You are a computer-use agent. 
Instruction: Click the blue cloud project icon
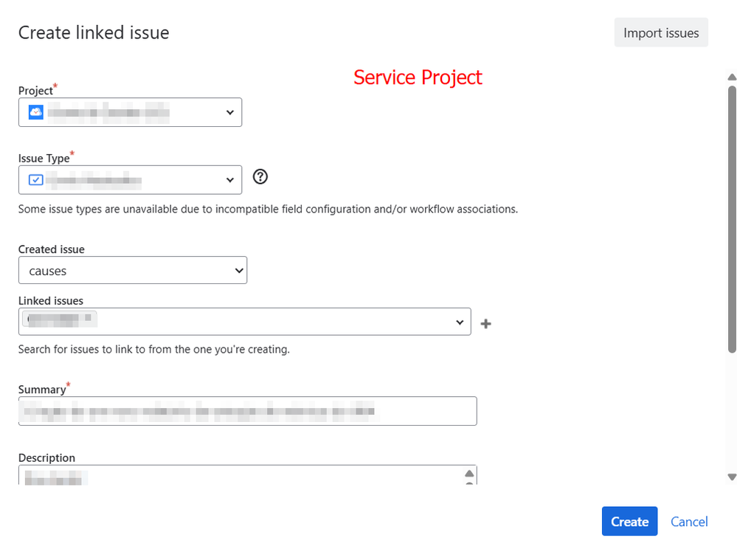35,112
